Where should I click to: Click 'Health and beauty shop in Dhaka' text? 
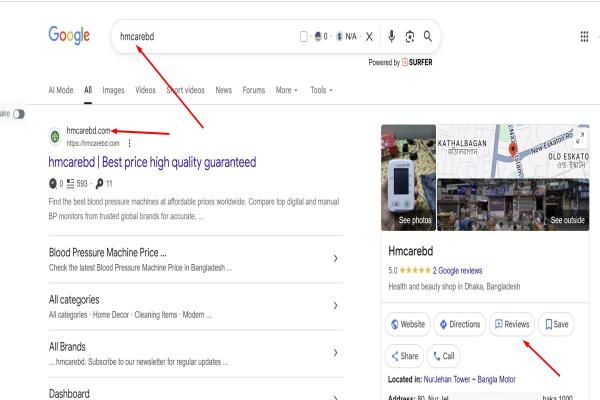coord(454,287)
